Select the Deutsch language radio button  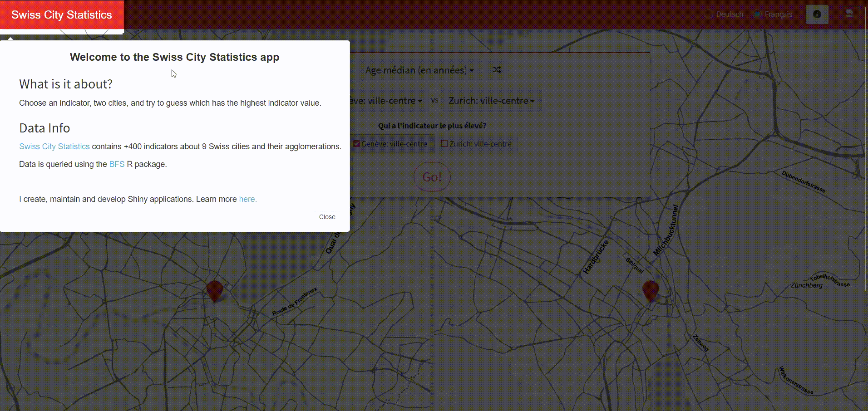point(708,15)
